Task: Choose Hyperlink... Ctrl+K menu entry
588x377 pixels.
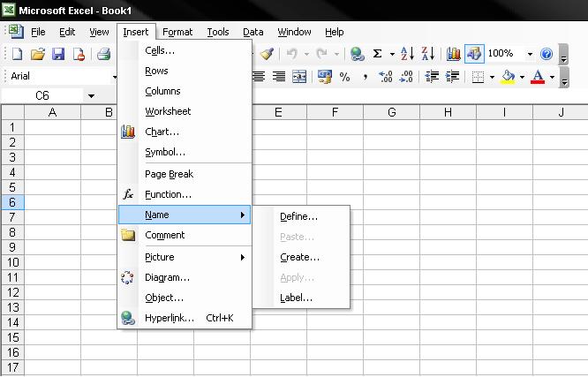Action: pyautogui.click(x=185, y=318)
